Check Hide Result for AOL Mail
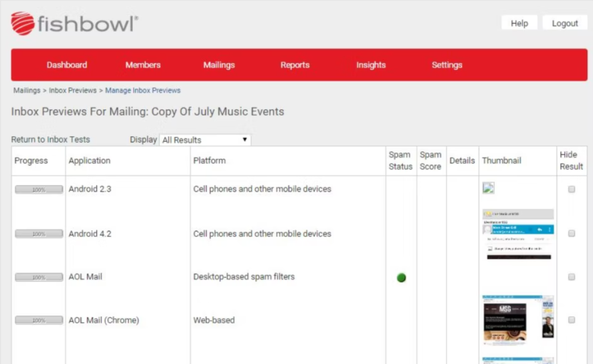 click(571, 277)
